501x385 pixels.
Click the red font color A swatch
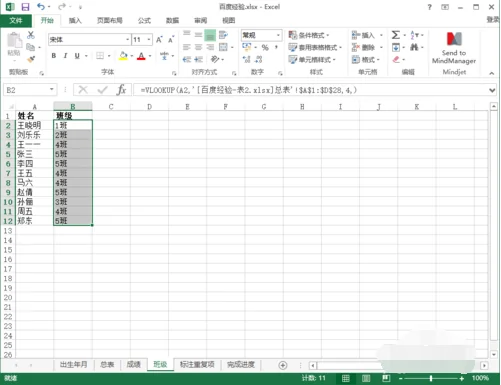tap(141, 56)
